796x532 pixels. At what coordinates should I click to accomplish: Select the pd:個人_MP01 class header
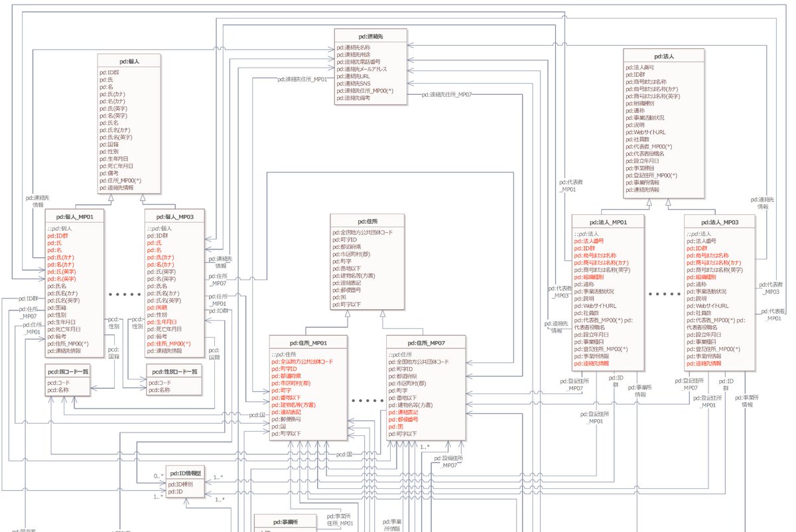74,216
